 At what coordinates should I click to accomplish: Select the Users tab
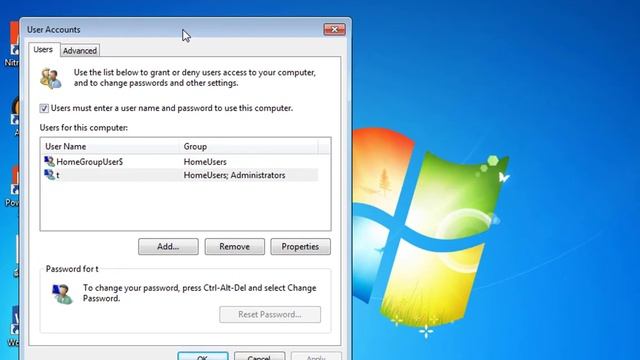point(43,49)
